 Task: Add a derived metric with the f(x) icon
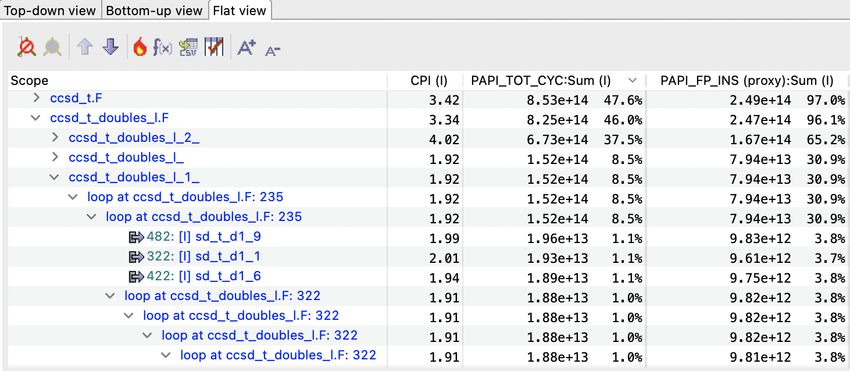[x=163, y=48]
